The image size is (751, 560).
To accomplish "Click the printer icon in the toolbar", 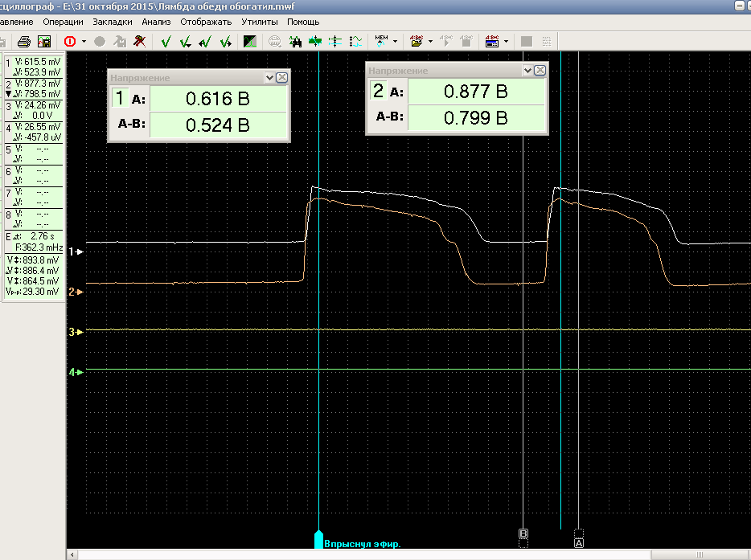I will [x=25, y=41].
